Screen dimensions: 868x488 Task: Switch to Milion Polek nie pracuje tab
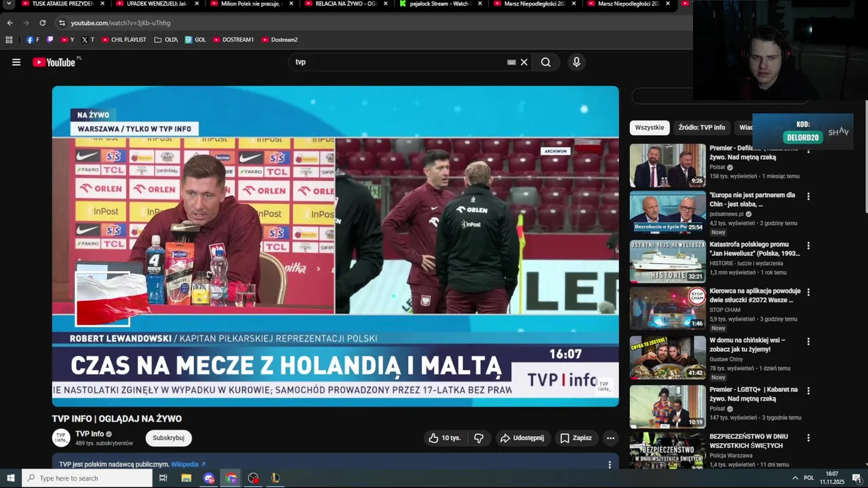(x=251, y=4)
